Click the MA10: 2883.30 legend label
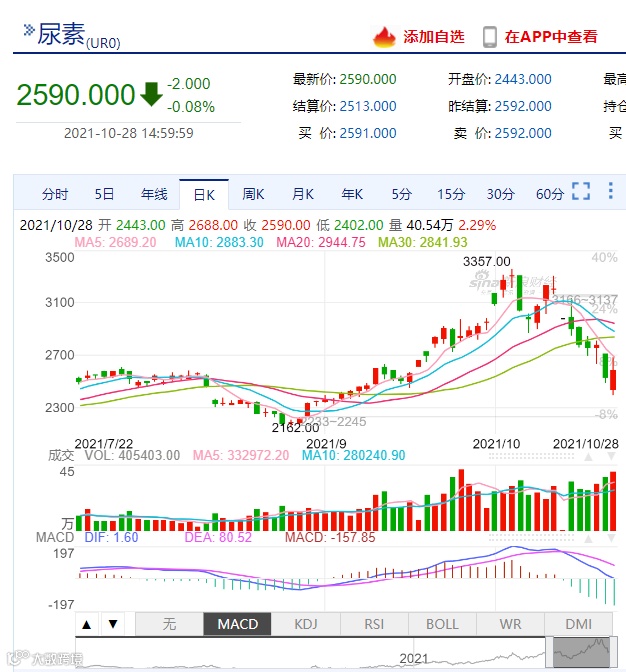The width and height of the screenshot is (626, 672). click(x=219, y=242)
